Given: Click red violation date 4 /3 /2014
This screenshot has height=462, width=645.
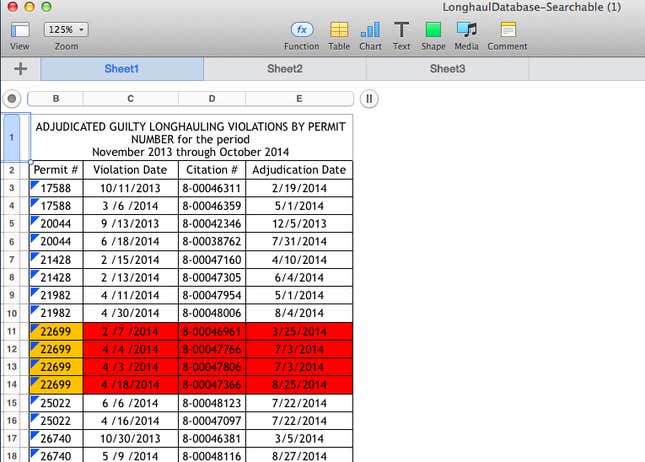Looking at the screenshot, I should click(131, 367).
